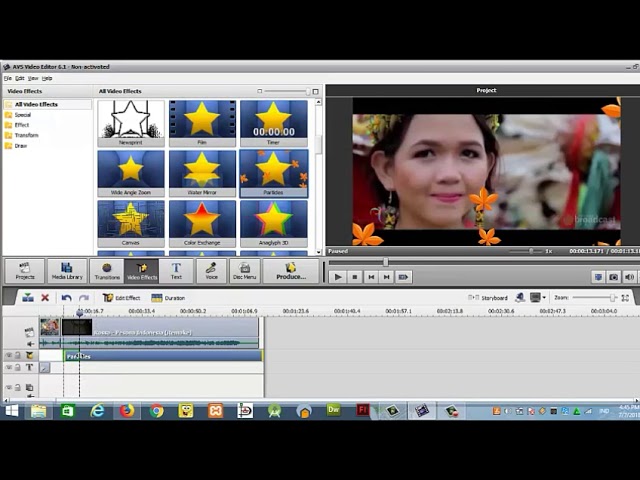Click the Produce button
This screenshot has width=640, height=480.
[291, 271]
